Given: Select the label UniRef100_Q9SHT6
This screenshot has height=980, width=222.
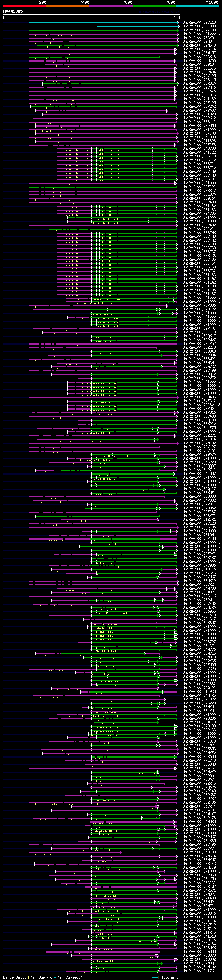Looking at the screenshot, I should tap(199, 88).
